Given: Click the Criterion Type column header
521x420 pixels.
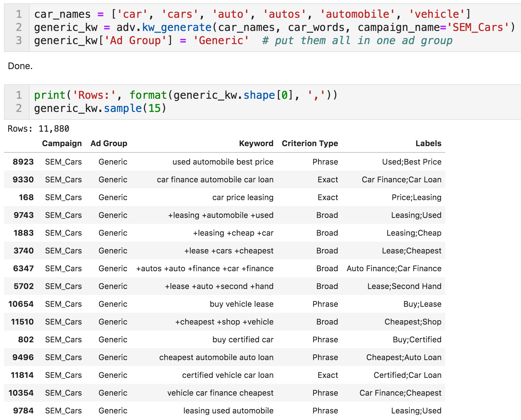Looking at the screenshot, I should [x=310, y=144].
